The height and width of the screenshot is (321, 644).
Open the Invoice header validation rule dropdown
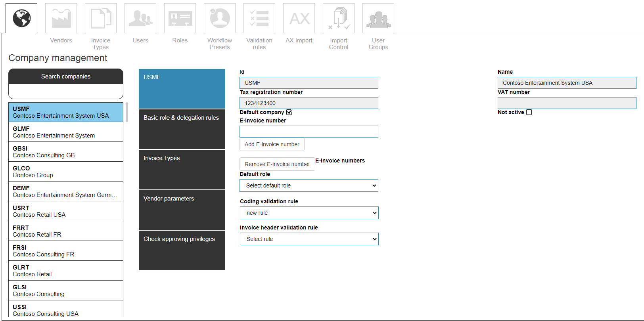click(309, 239)
